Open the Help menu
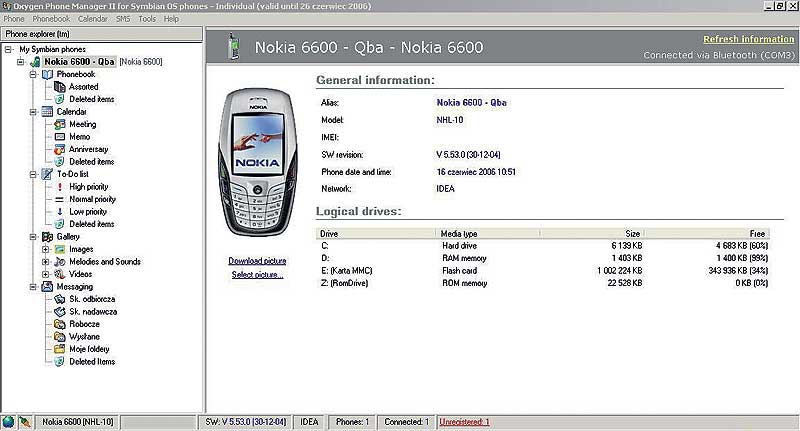 pos(171,19)
